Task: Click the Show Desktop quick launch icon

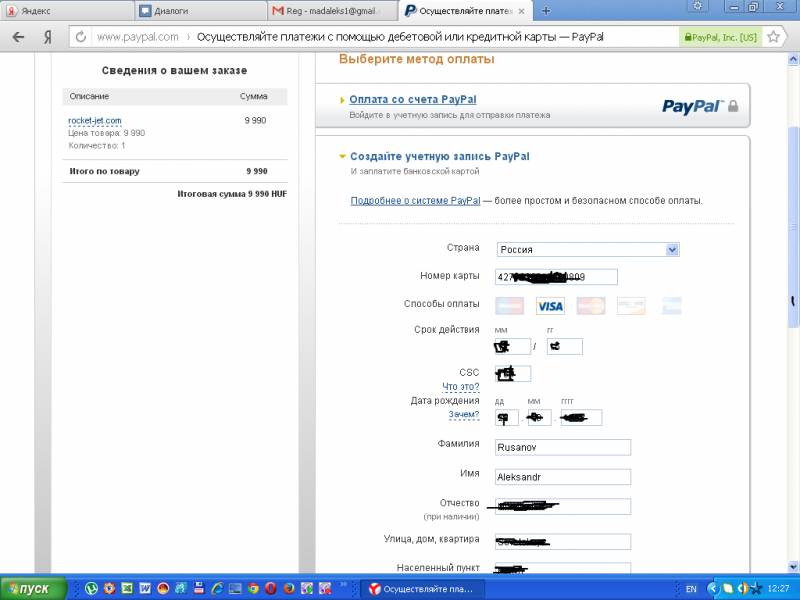Action: [235, 589]
